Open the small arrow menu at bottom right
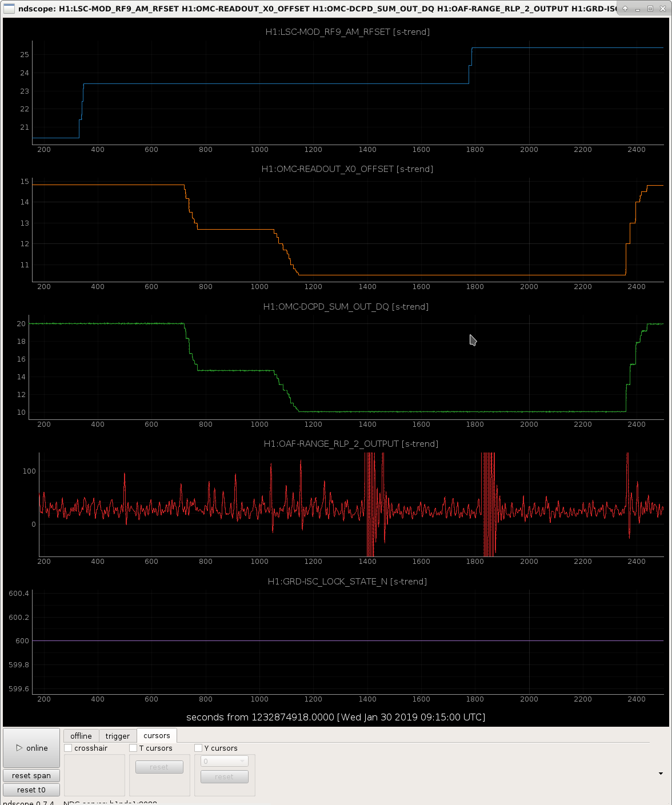The image size is (672, 805). (x=661, y=774)
